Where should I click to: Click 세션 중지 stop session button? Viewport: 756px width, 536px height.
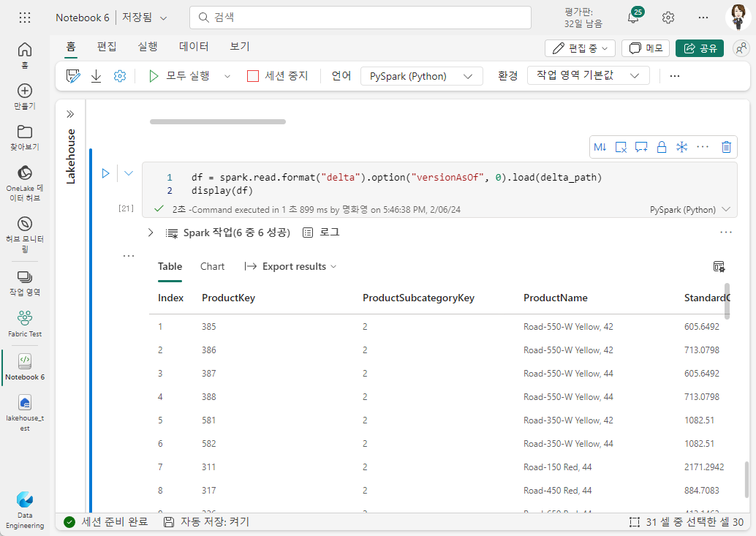click(278, 76)
